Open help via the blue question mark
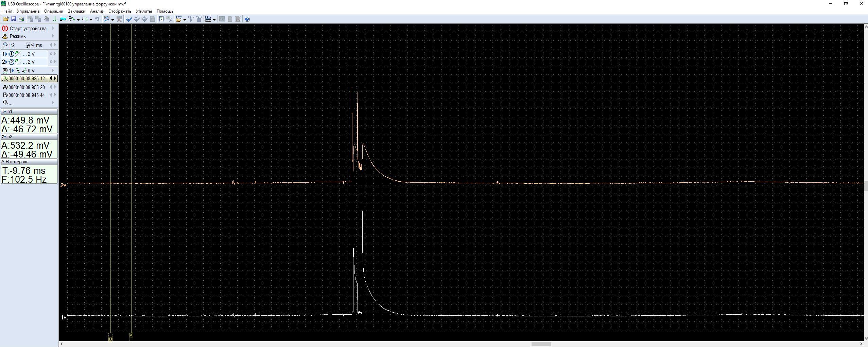The width and height of the screenshot is (868, 347). 247,19
